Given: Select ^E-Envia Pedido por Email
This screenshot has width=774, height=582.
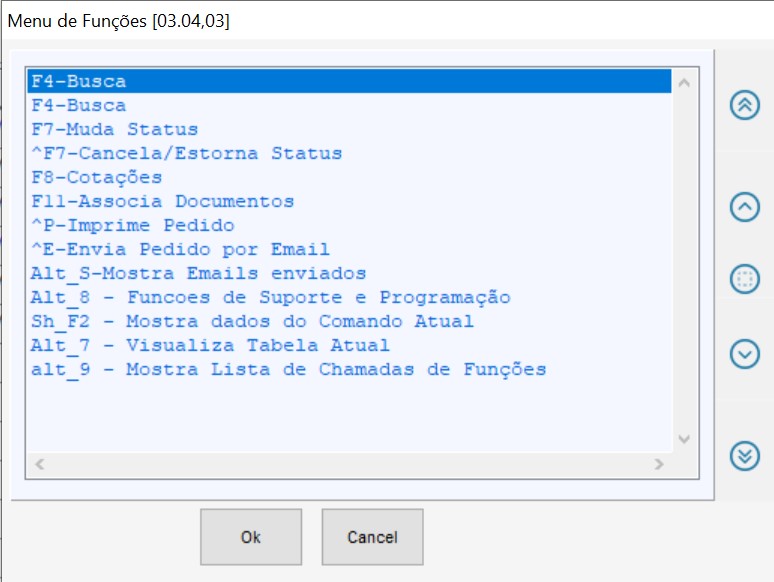Looking at the screenshot, I should [x=180, y=249].
